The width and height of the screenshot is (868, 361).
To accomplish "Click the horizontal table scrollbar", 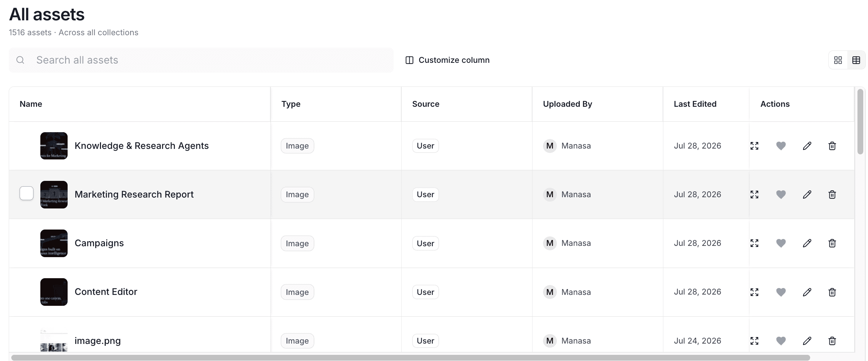I will click(x=411, y=358).
